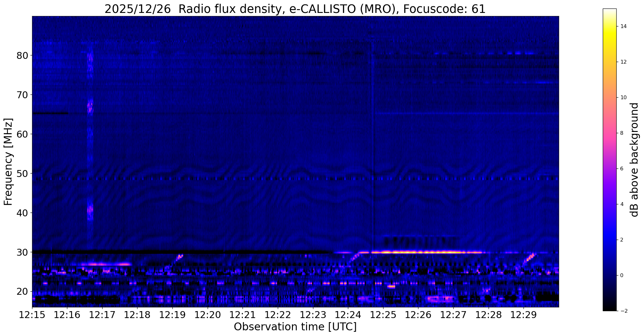Viewport: 644px width, 336px height.
Task: Click the 12:19 time tick label
Action: point(172,315)
